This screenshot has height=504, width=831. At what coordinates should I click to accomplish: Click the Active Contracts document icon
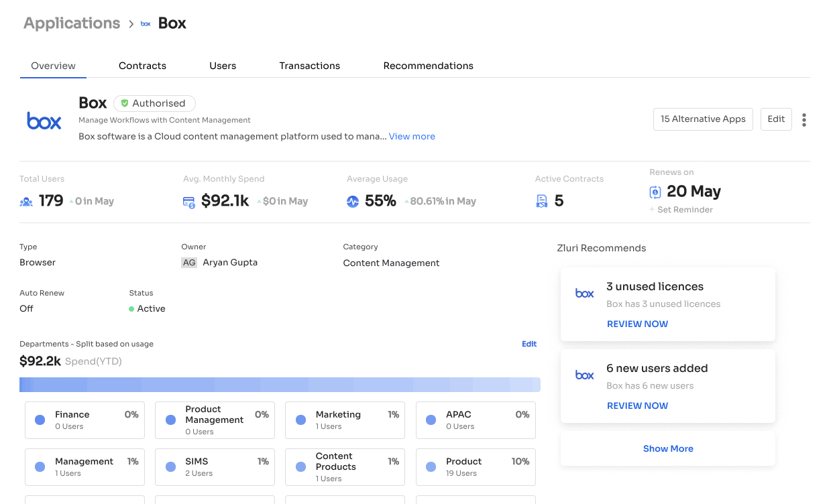(x=542, y=201)
